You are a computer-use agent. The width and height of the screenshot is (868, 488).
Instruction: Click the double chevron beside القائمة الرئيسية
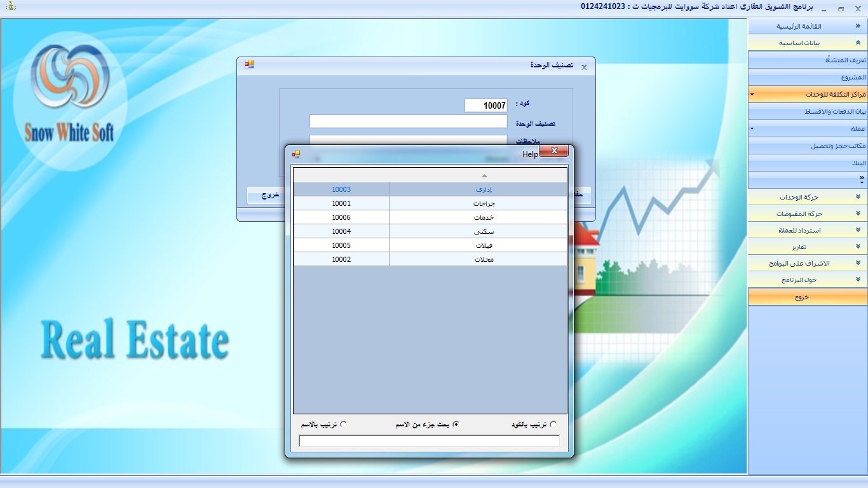(858, 27)
